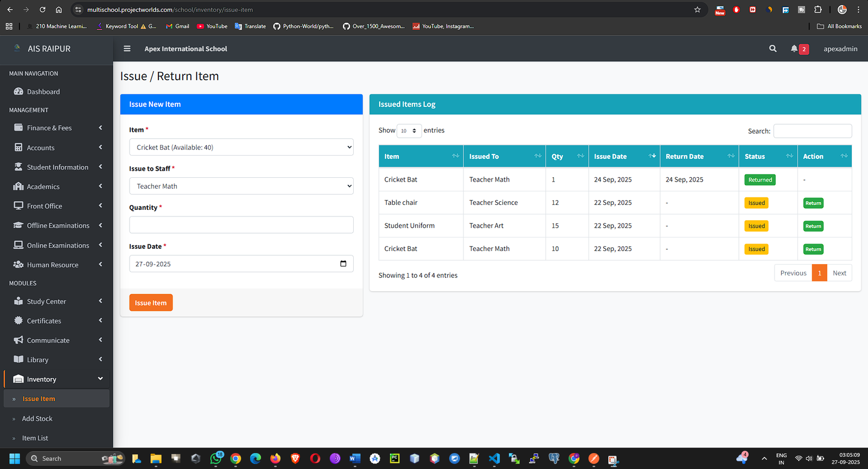The image size is (868, 469).
Task: Change the Show entries count selector
Action: click(x=409, y=131)
